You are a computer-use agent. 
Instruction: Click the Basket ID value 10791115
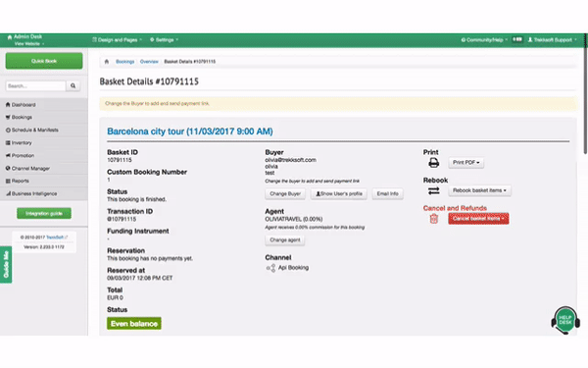[120, 160]
